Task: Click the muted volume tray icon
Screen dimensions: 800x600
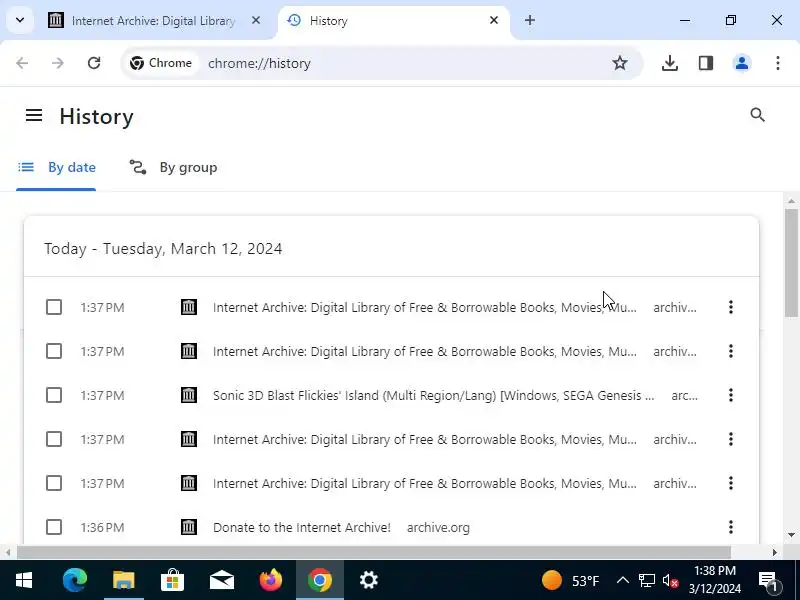Action: [x=670, y=581]
